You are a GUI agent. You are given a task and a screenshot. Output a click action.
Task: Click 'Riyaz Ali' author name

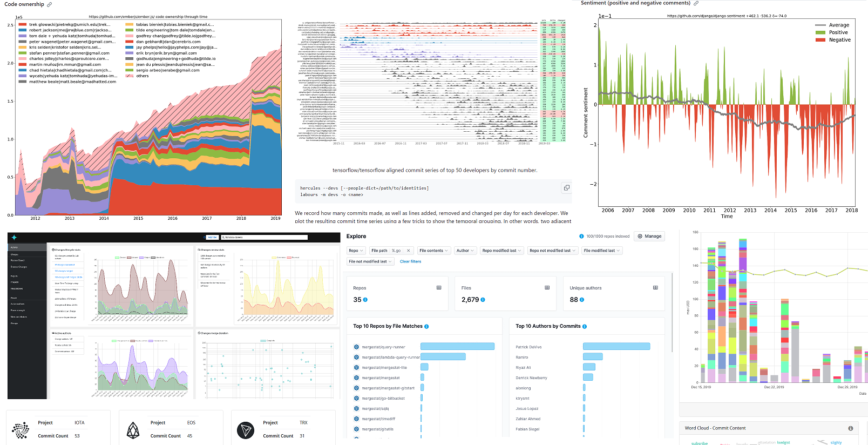coord(523,368)
